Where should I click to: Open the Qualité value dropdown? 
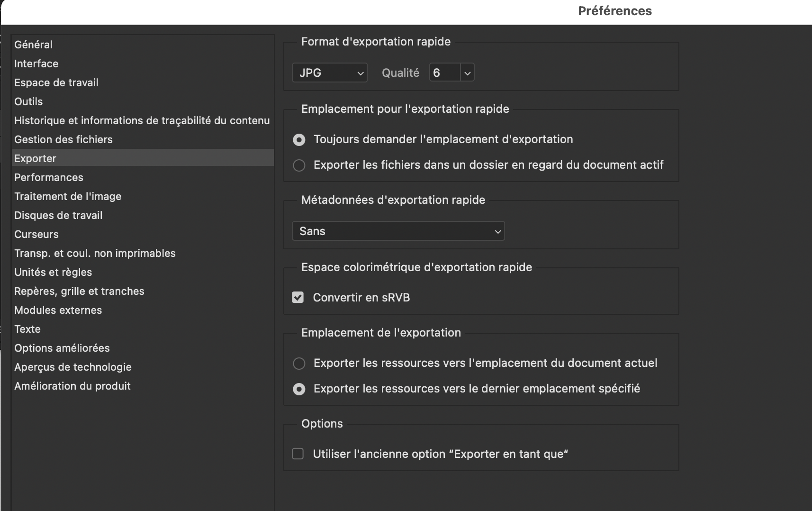pyautogui.click(x=451, y=72)
